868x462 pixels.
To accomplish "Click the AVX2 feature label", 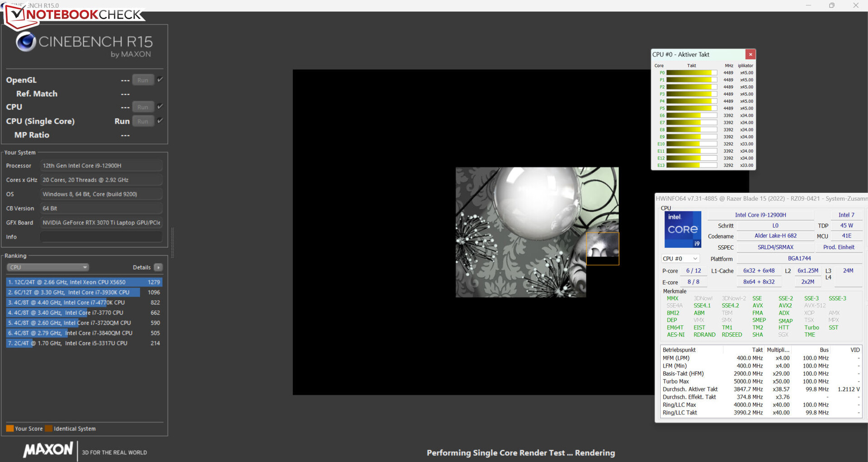I will pos(785,306).
